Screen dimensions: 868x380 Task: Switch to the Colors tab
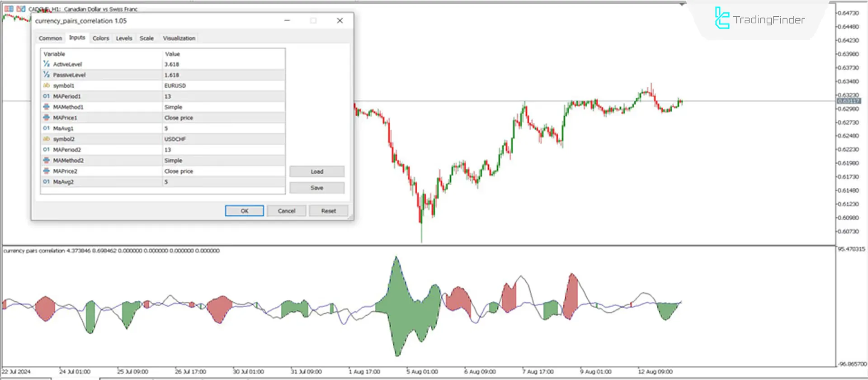[x=101, y=38]
